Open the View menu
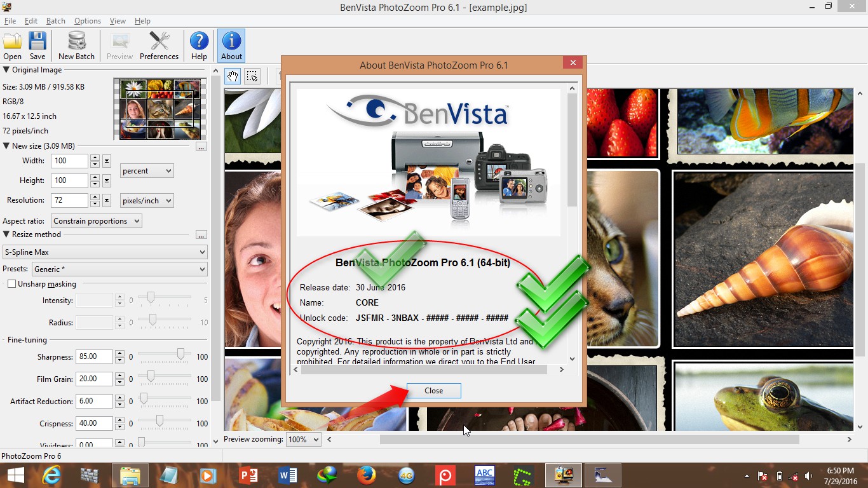The height and width of the screenshot is (488, 868). point(118,21)
